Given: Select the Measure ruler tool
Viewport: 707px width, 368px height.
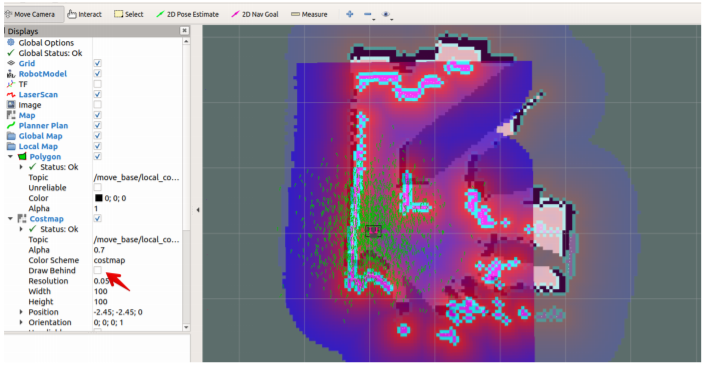Looking at the screenshot, I should click(309, 14).
